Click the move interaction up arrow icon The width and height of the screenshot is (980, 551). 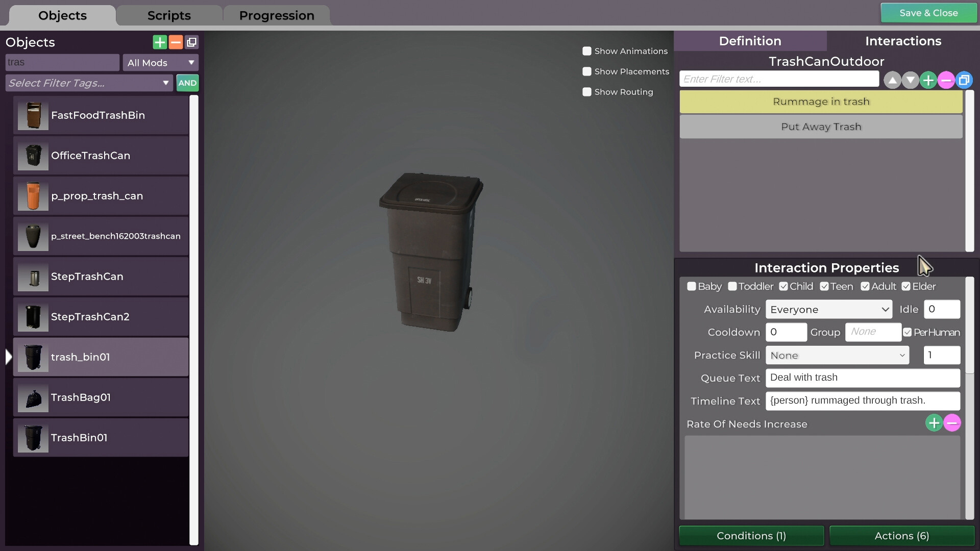click(x=892, y=79)
